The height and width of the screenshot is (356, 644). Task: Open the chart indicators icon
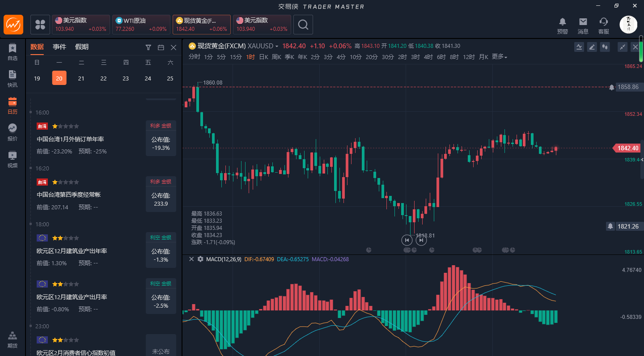[579, 47]
